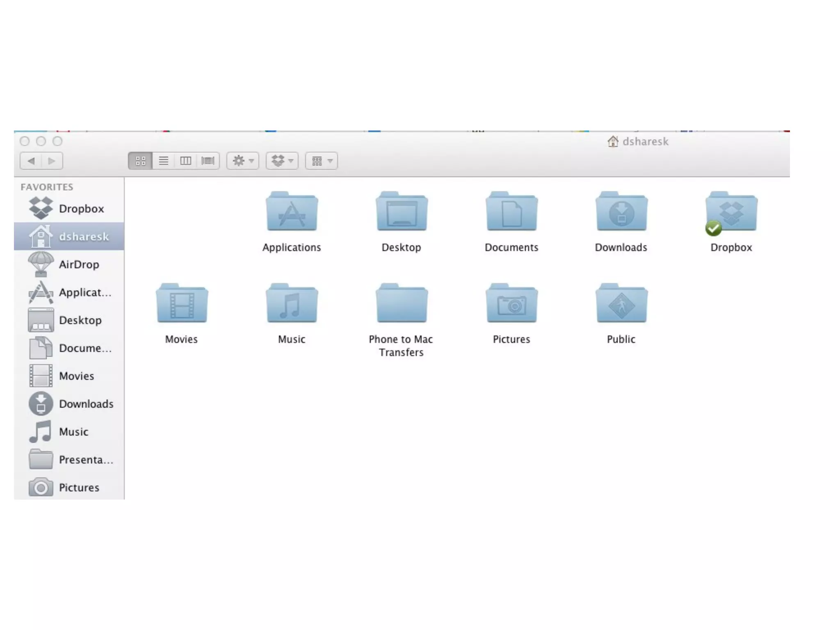The image size is (840, 630).
Task: Switch to list view mode
Action: click(x=163, y=161)
